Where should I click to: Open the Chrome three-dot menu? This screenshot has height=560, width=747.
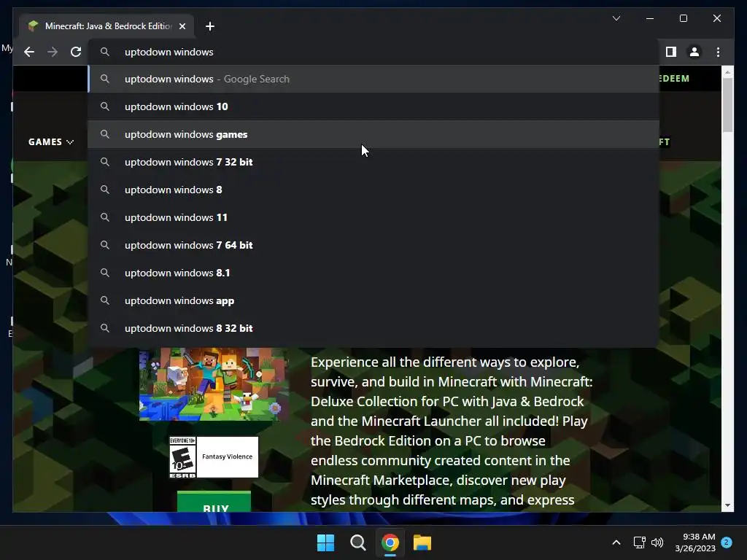(x=718, y=52)
